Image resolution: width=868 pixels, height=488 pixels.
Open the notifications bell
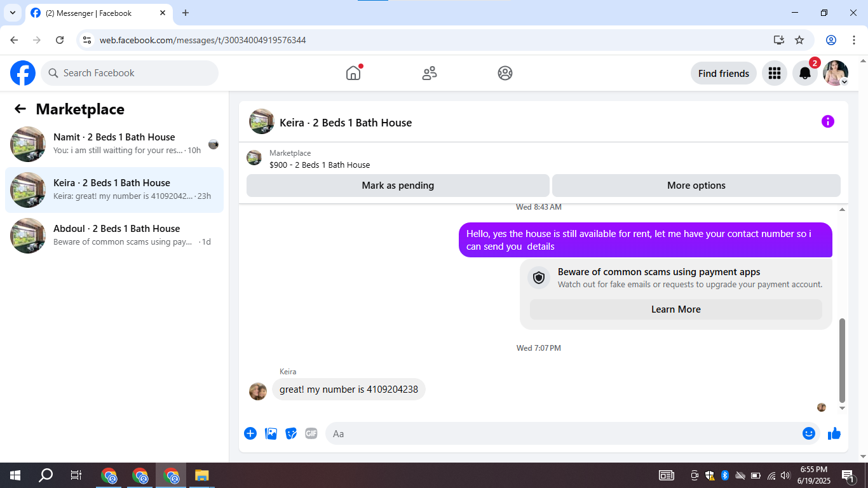pyautogui.click(x=805, y=73)
